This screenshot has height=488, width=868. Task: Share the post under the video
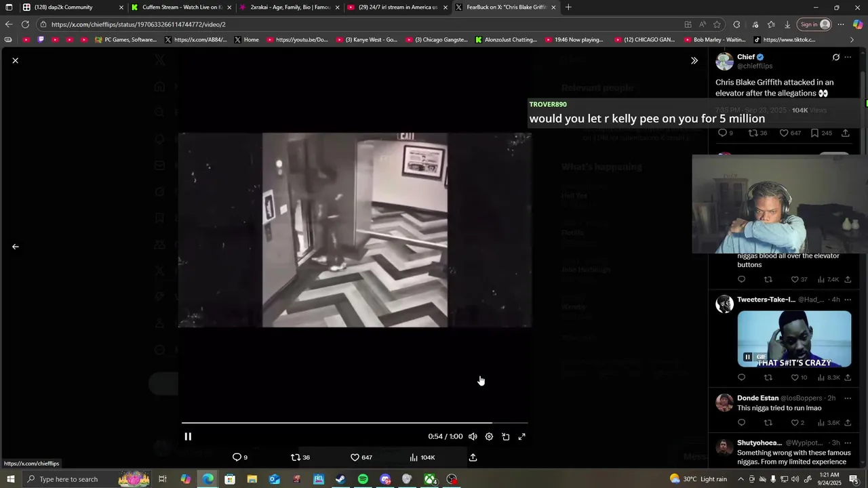pos(473,457)
